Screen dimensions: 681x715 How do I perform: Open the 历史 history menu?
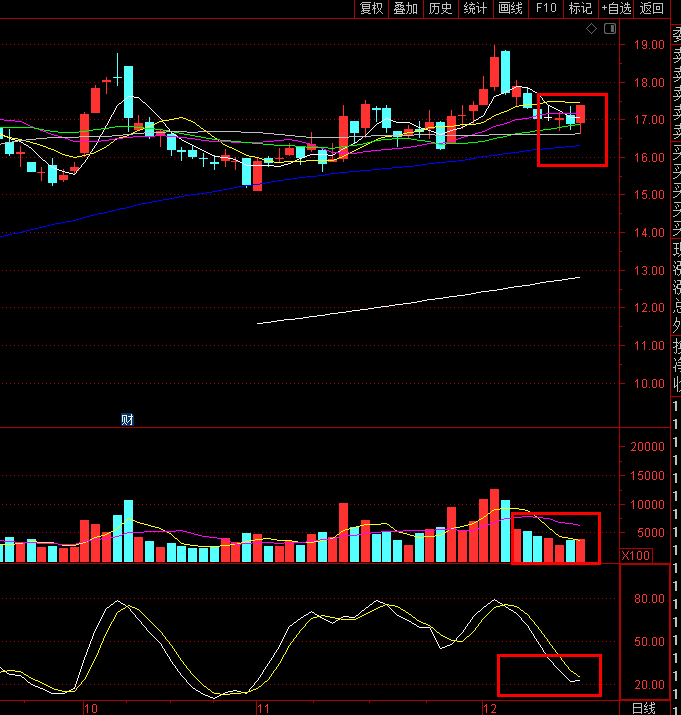coord(440,9)
